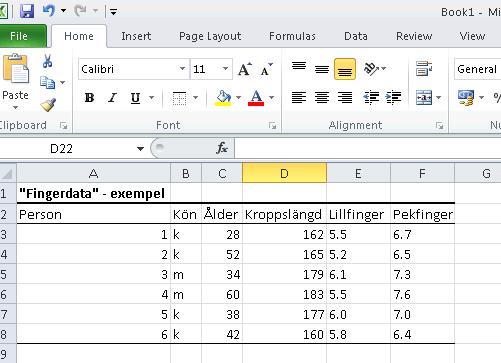Screen dimensions: 501x363
Task: Open Merge & Center dropdown arrow
Action: click(x=439, y=98)
